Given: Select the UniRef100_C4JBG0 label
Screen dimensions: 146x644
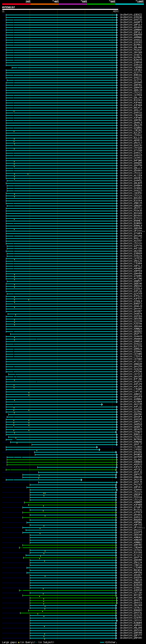Looking at the screenshot, I should (x=131, y=447).
